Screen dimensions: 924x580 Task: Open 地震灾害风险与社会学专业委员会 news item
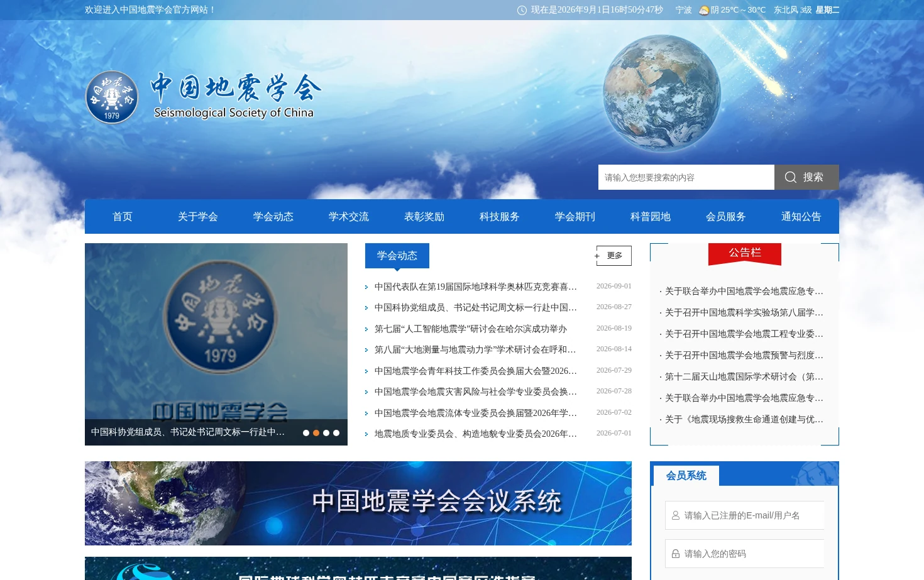(475, 391)
